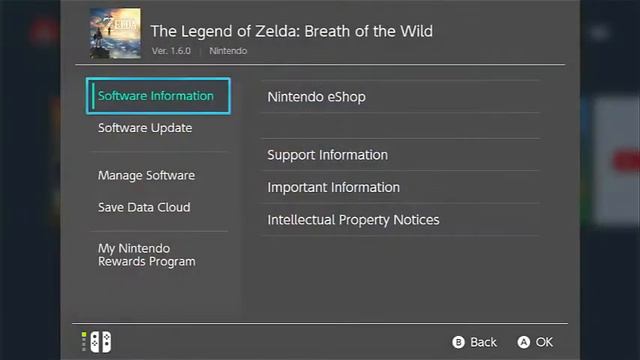Open Manage Software menu
Viewport: 640px width, 360px height.
tap(147, 176)
